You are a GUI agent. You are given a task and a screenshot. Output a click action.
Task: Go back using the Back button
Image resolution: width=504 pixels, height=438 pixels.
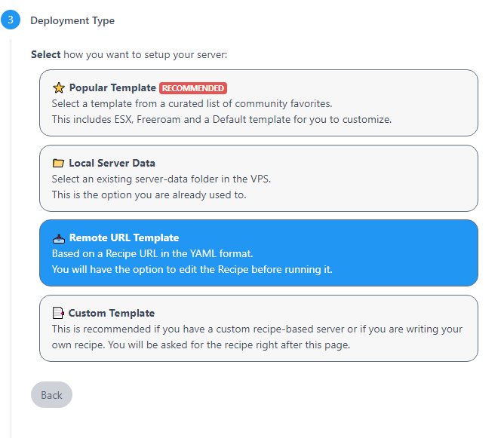(x=51, y=394)
